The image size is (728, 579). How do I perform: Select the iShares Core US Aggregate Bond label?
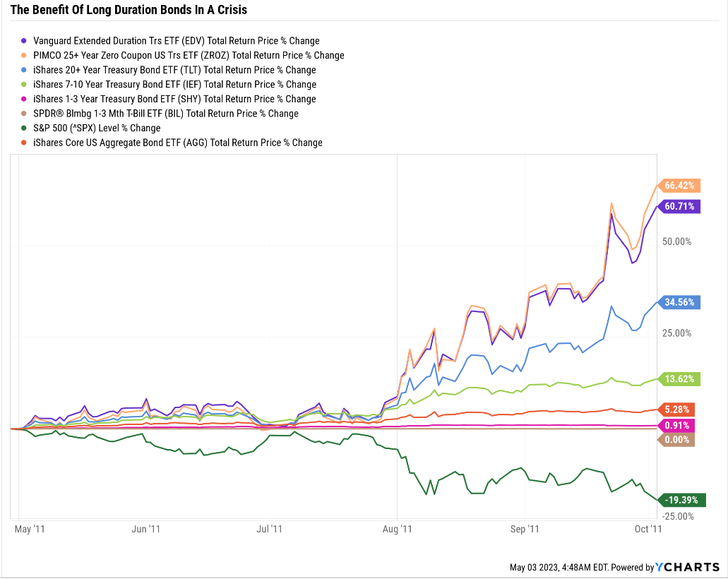click(x=178, y=143)
